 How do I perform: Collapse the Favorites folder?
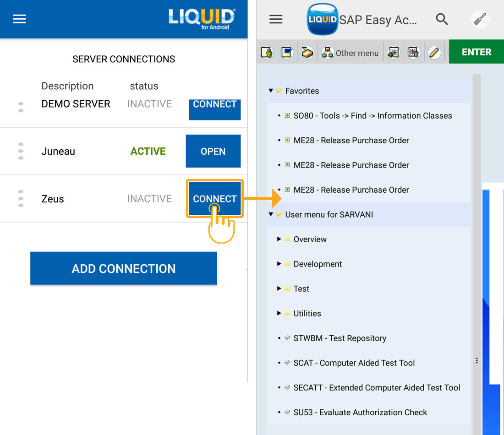click(271, 91)
